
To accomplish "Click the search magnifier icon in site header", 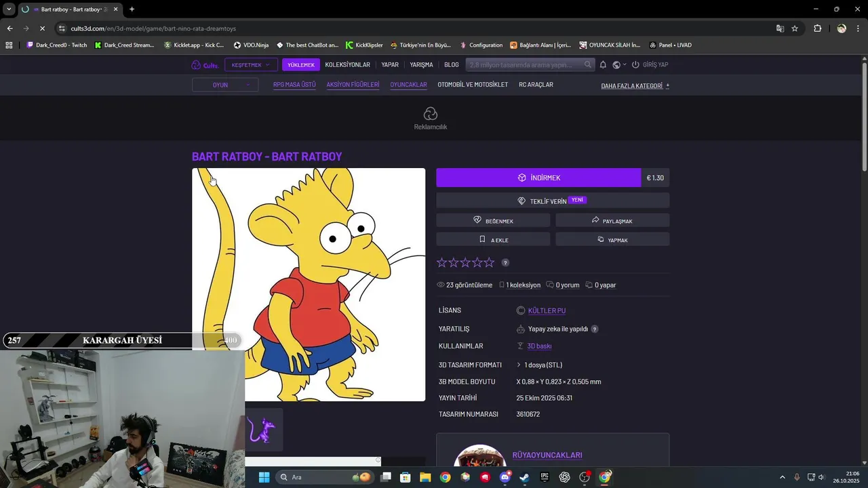I will point(588,64).
